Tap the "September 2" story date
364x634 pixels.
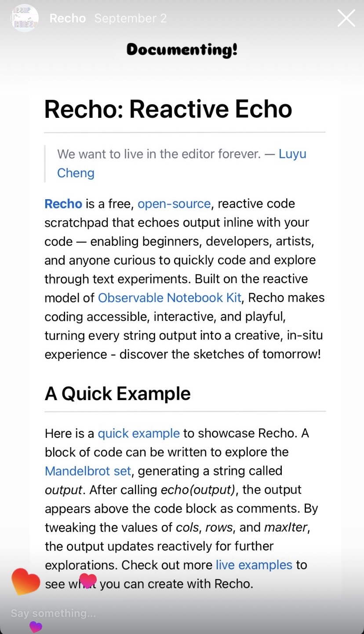(131, 18)
